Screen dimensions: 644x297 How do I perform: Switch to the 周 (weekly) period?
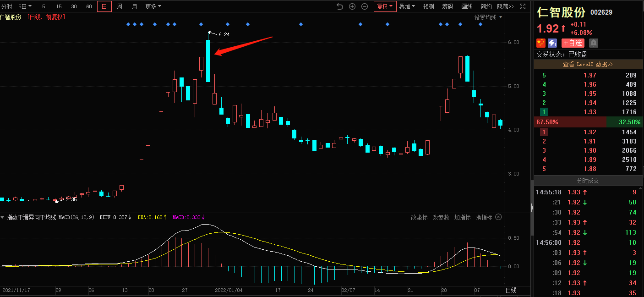tap(119, 6)
